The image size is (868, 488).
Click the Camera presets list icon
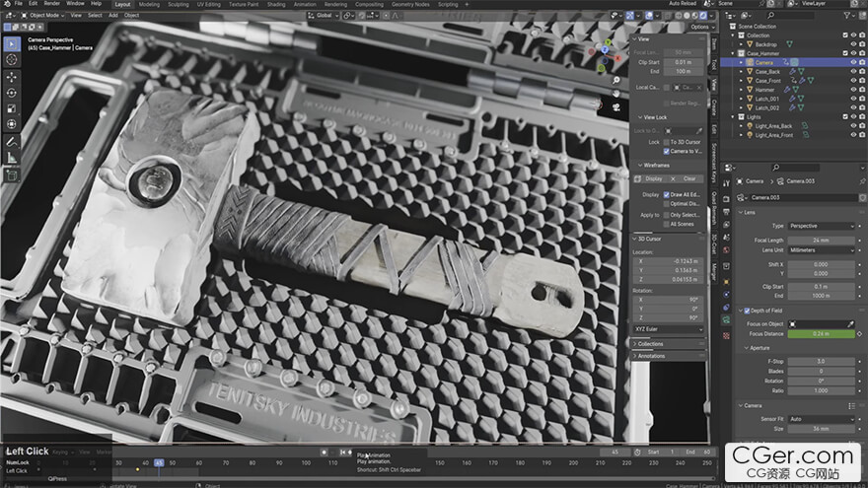[852, 406]
